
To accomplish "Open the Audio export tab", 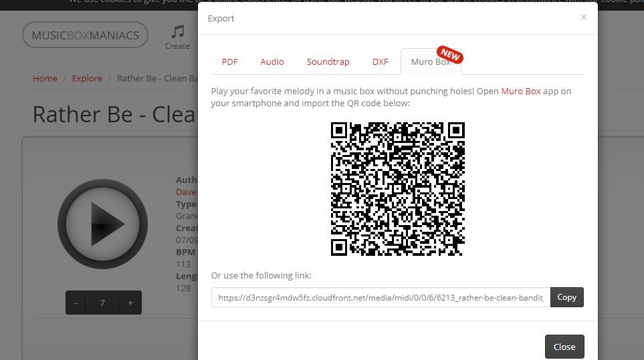I will point(272,62).
